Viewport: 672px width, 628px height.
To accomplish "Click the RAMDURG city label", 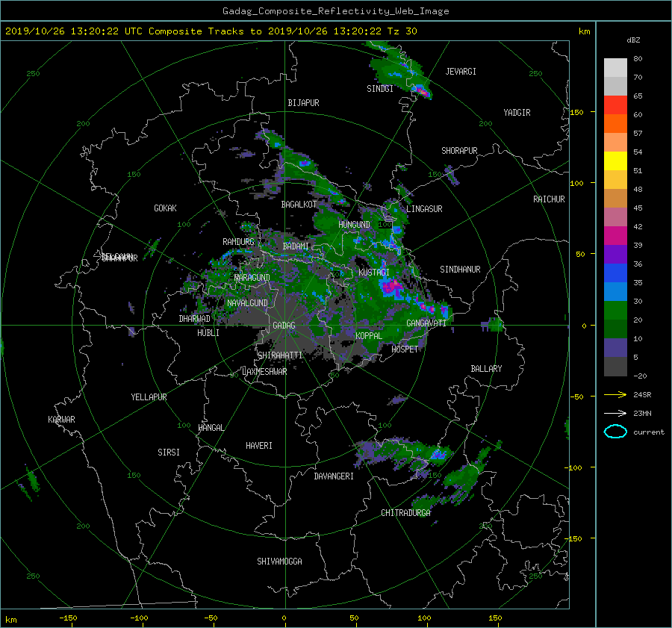I will pyautogui.click(x=238, y=242).
